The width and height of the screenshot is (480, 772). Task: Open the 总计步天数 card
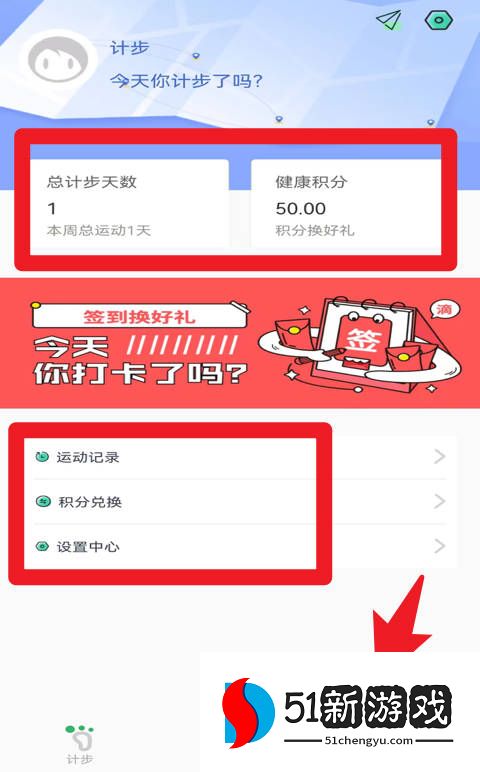coord(130,204)
